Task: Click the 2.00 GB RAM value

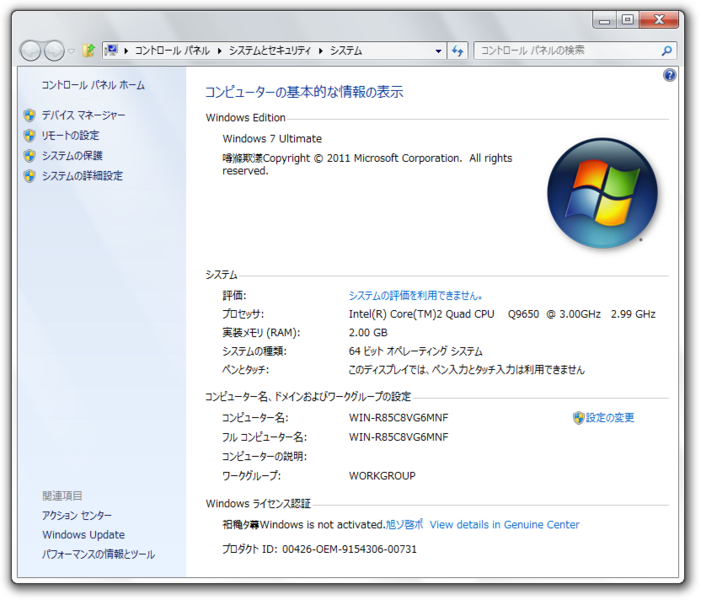Action: click(368, 333)
